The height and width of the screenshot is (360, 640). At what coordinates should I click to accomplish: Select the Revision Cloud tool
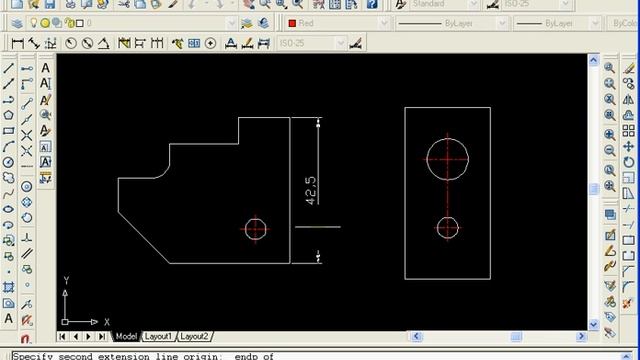[x=9, y=178]
